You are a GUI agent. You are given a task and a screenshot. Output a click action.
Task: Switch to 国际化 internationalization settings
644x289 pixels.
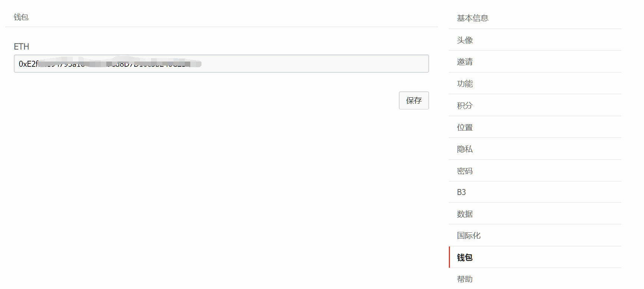[x=469, y=236]
